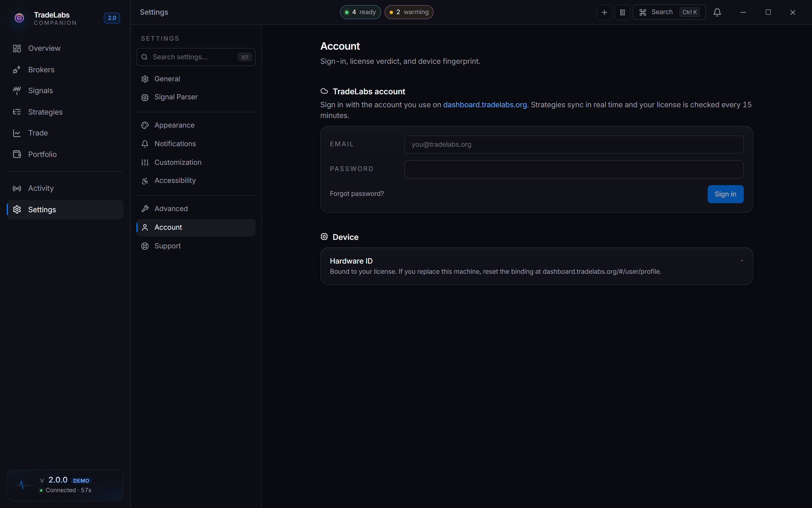
Task: Click the Appearance palette icon
Action: [145, 125]
